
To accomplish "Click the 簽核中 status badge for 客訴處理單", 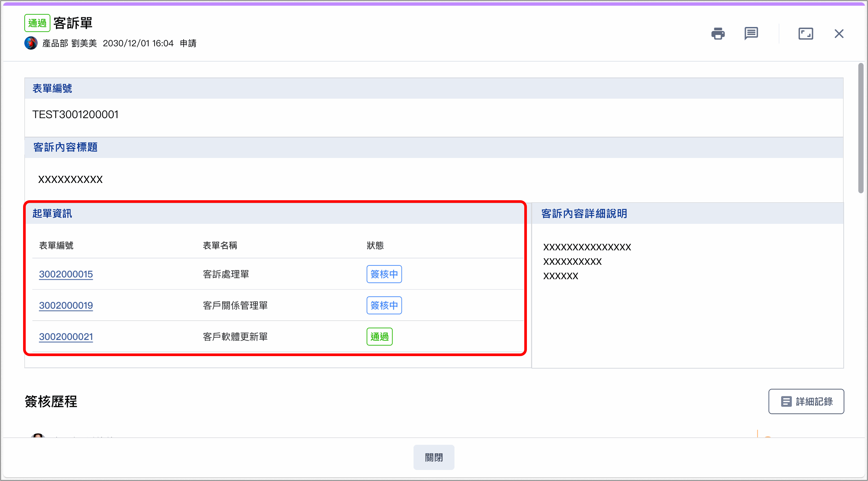I will point(384,274).
